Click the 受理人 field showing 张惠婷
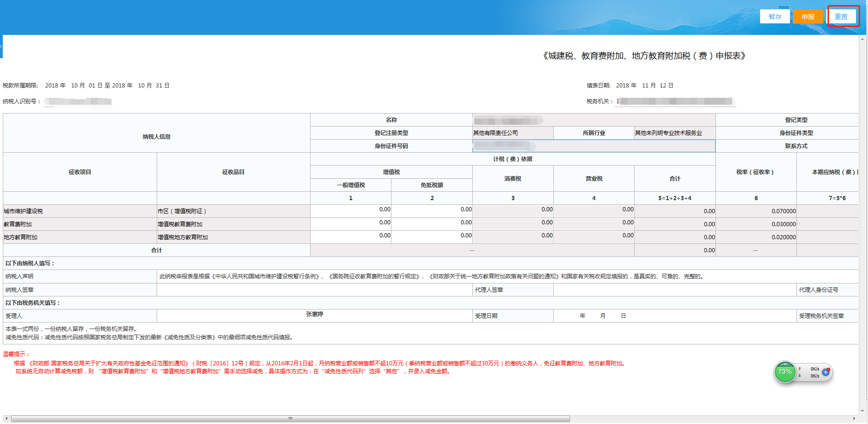 pos(314,316)
